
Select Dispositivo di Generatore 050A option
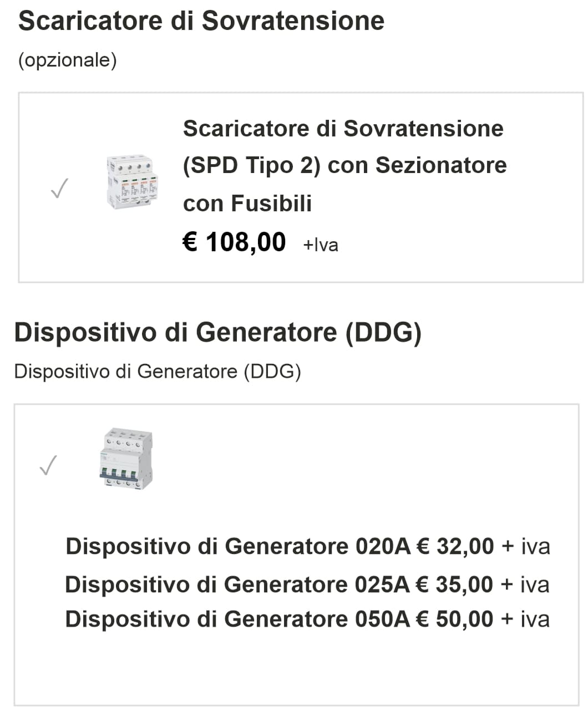click(x=237, y=619)
